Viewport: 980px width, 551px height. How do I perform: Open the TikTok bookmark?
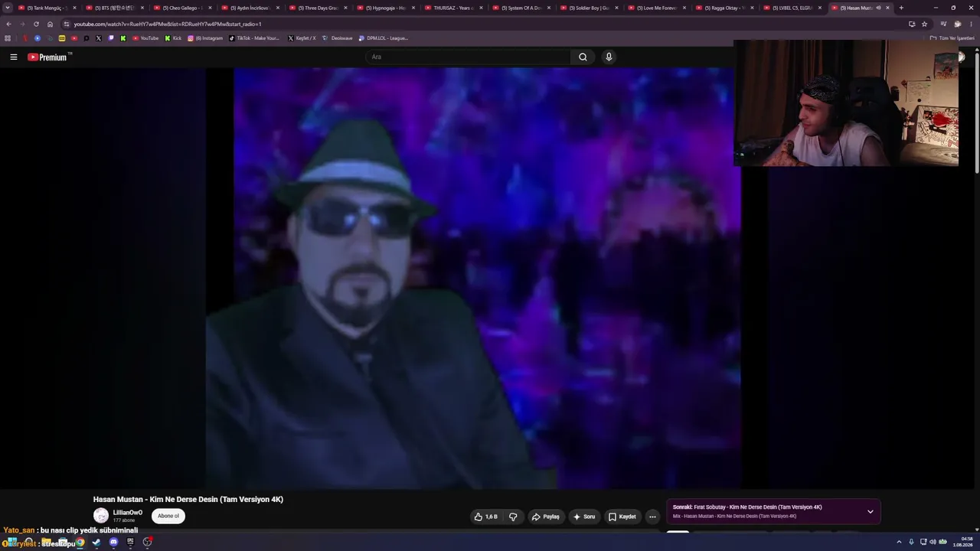(255, 37)
